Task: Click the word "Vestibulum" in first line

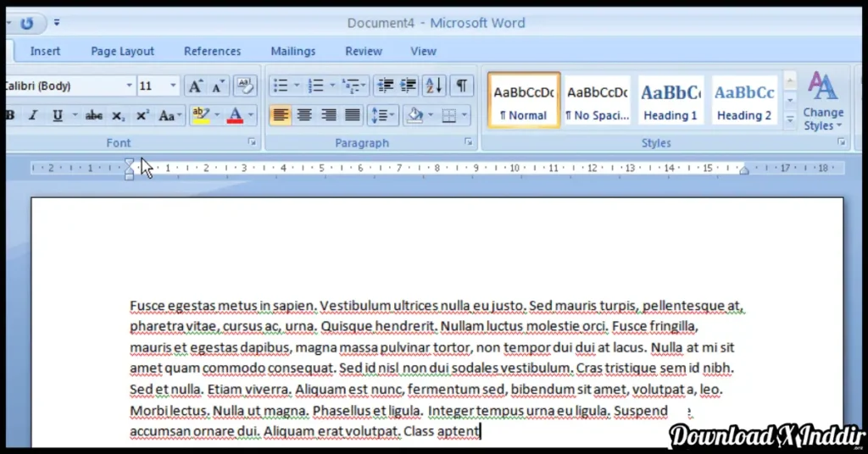Action: pos(355,306)
